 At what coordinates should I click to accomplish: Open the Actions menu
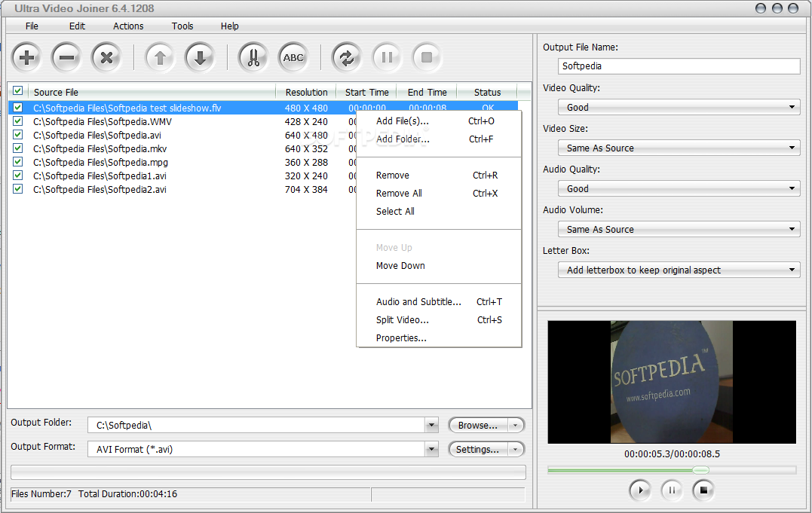128,26
